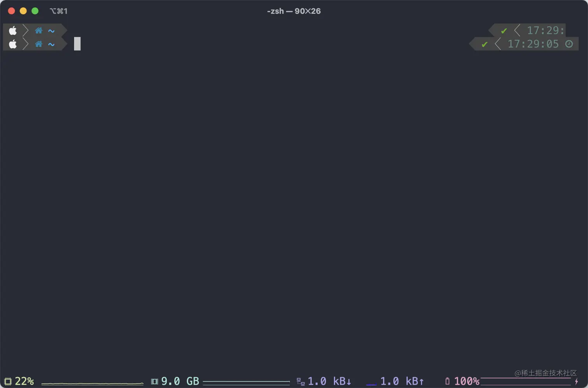Click the tilde directory on the cursor's prompt line
588x388 pixels.
51,44
